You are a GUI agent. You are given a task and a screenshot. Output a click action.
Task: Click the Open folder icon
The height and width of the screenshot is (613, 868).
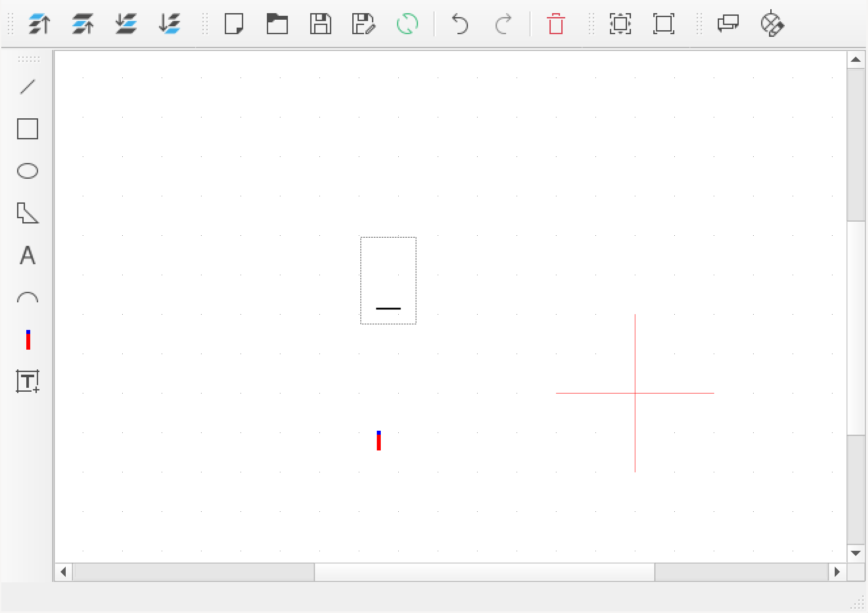277,24
